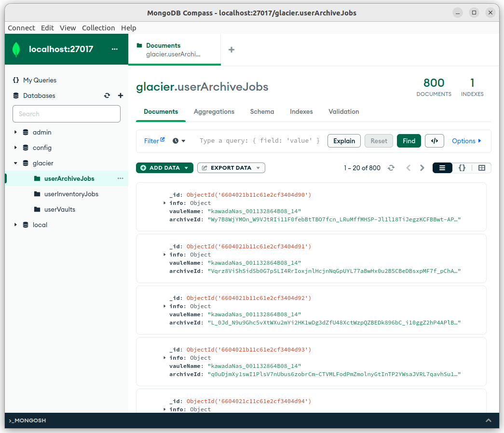504x433 pixels.
Task: Select the glacier.userArchi... workspace tab
Action: (174, 50)
